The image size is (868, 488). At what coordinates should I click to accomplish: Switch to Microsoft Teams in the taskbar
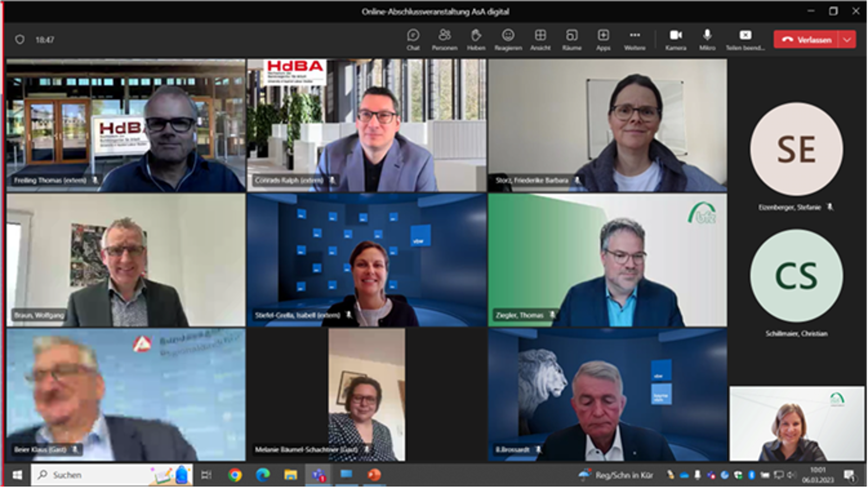click(318, 475)
